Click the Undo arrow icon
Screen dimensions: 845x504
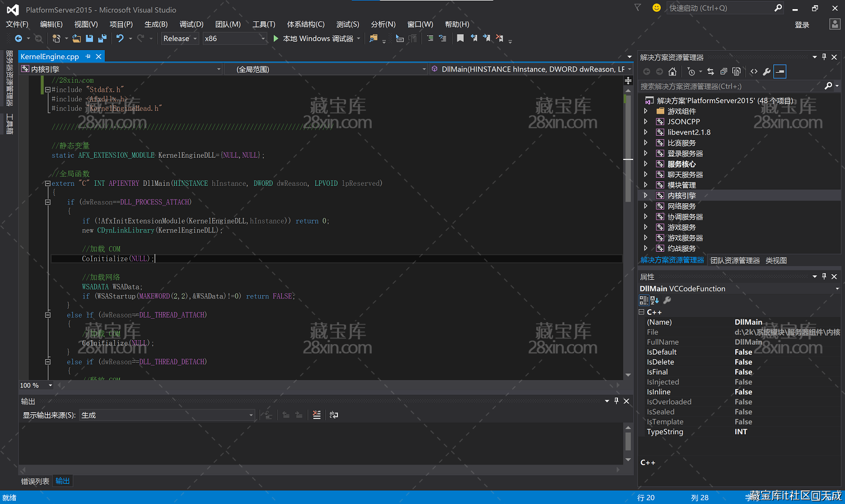coord(120,38)
